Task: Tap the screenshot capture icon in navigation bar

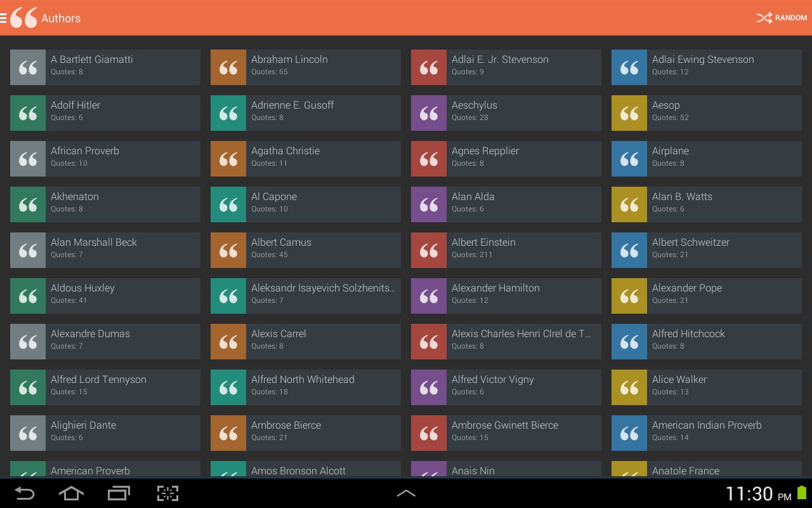Action: point(167,493)
